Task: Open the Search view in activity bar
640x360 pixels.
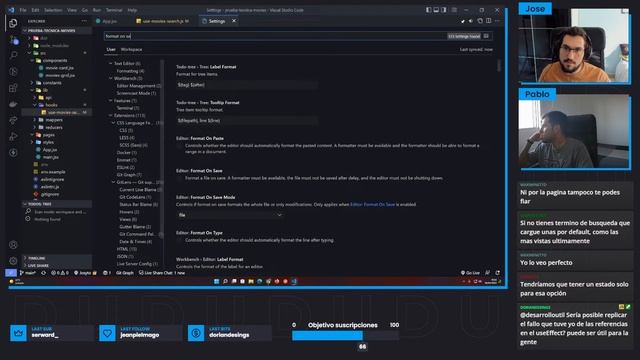Action: point(13,55)
